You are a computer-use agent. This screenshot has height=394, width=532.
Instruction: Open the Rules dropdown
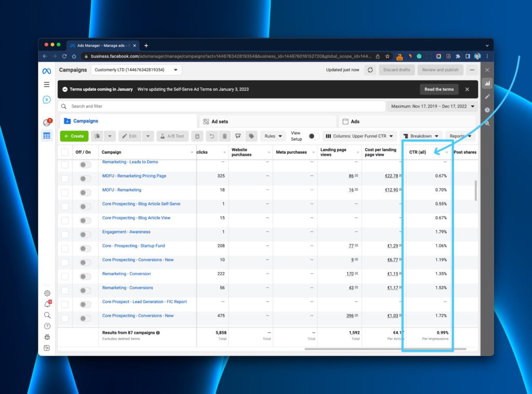point(273,136)
